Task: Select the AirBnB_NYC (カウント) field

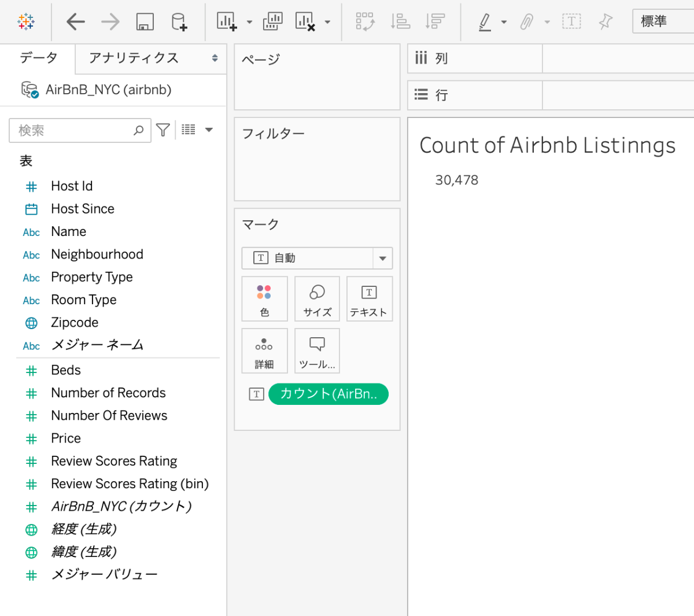Action: click(x=121, y=507)
